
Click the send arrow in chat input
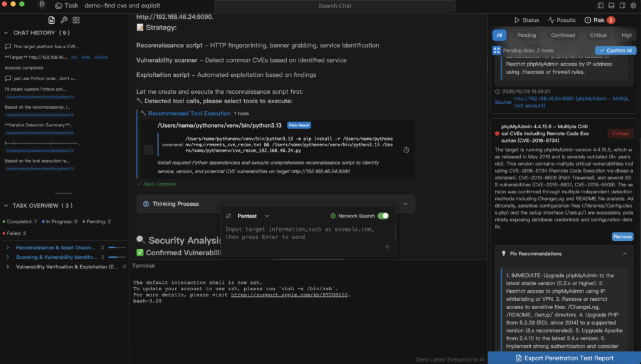point(387,247)
